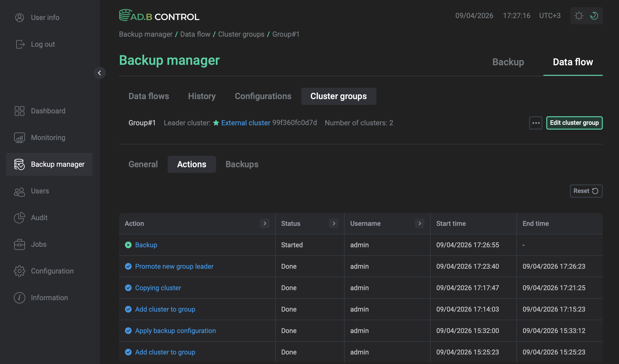The image size is (619, 364).
Task: Click the Audit pie chart icon
Action: point(19,218)
